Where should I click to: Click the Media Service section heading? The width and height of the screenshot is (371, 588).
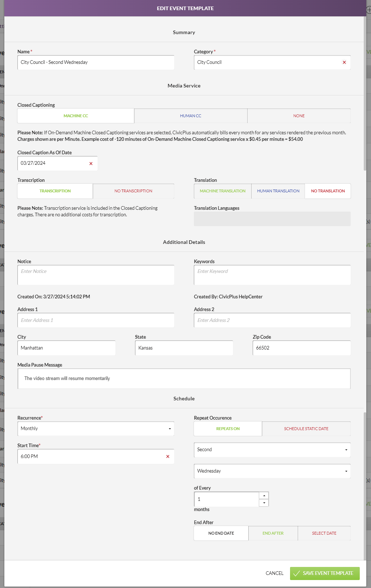[x=184, y=86]
